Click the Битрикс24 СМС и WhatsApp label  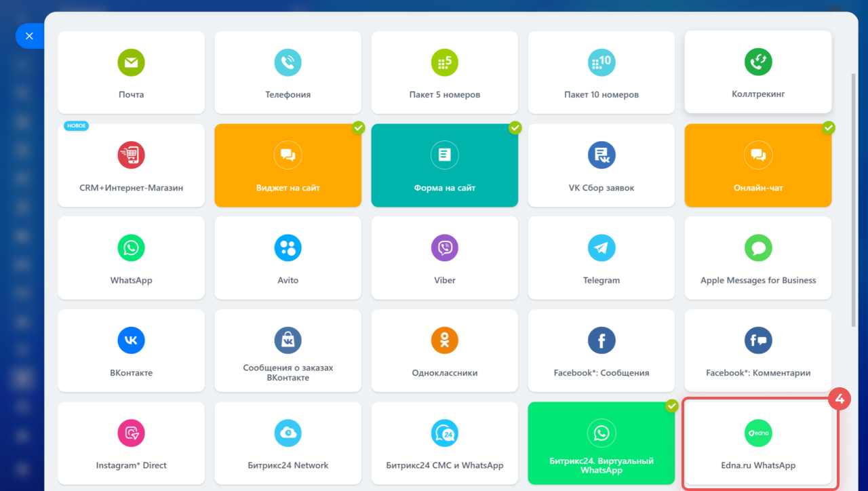445,466
